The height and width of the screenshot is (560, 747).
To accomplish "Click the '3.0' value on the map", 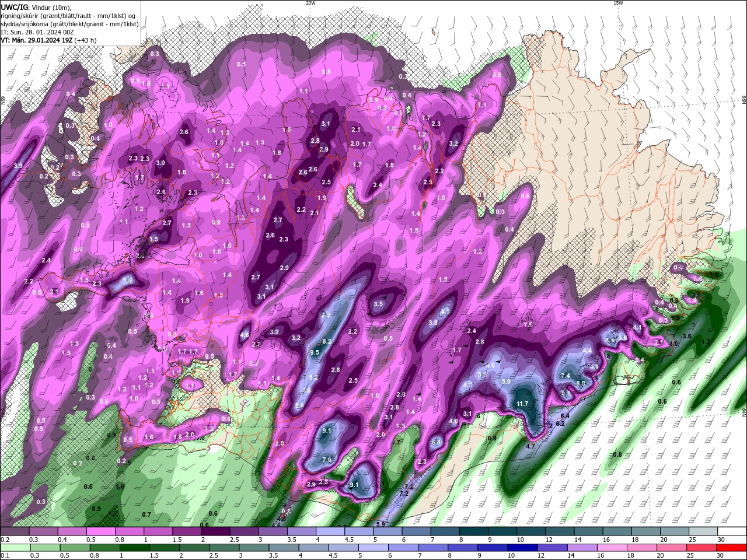I will 160,163.
